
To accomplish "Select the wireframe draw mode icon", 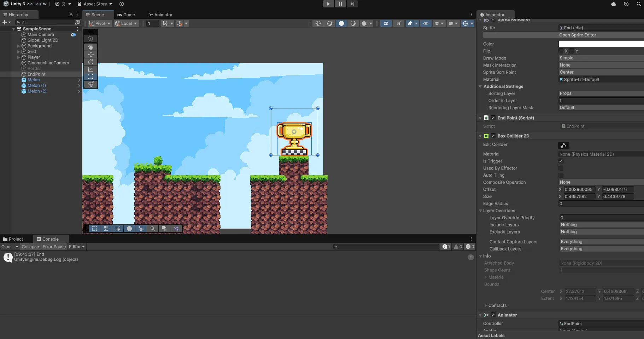I will (318, 23).
